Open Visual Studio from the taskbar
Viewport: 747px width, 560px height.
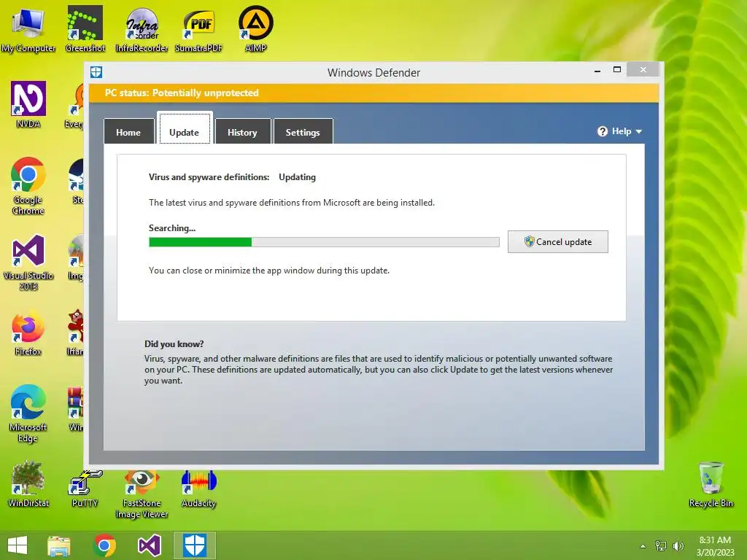pos(149,545)
